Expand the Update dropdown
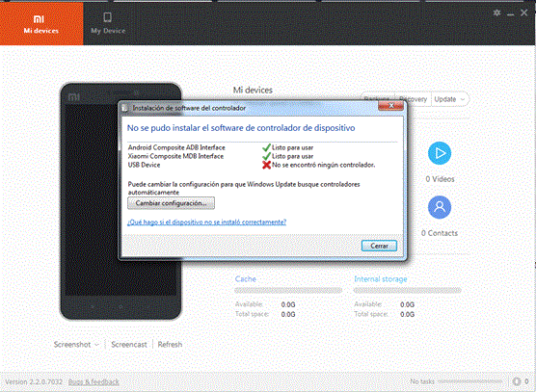The width and height of the screenshot is (536, 392). [x=450, y=99]
